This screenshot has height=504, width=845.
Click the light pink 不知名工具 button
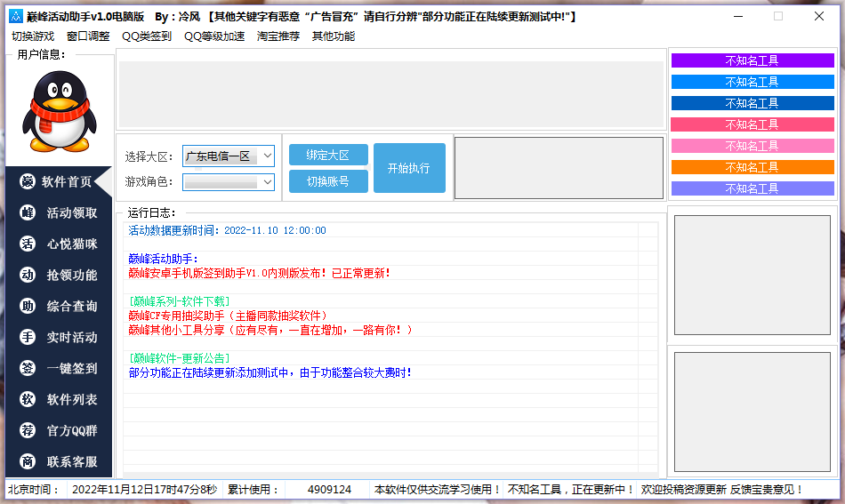click(x=752, y=146)
